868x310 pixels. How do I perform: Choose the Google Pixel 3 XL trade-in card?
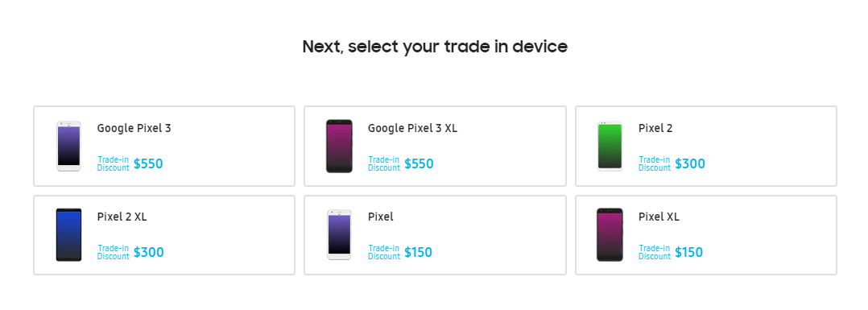point(435,147)
